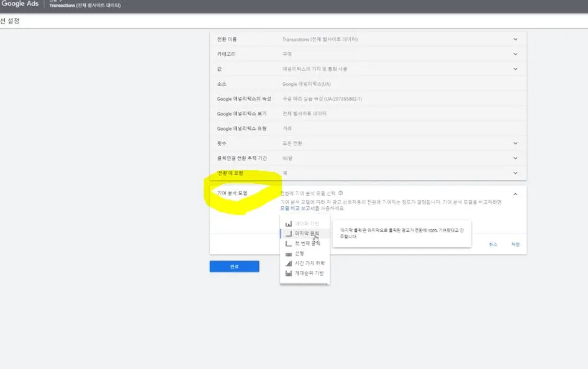Viewport: 588px width, 369px height.
Task: Expand the 전환 이름 row
Action: pos(517,39)
